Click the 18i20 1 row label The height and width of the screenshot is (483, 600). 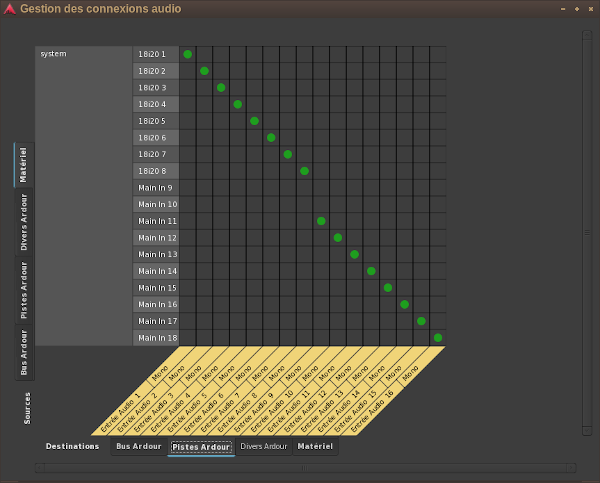pos(156,54)
